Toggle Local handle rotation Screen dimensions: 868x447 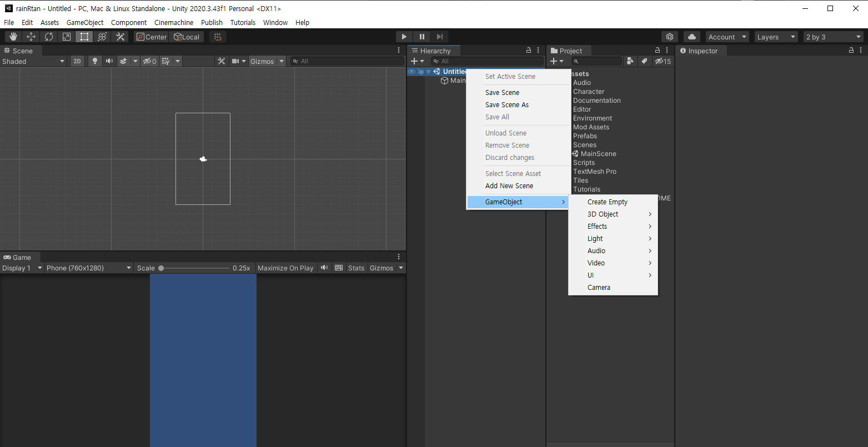click(x=187, y=37)
